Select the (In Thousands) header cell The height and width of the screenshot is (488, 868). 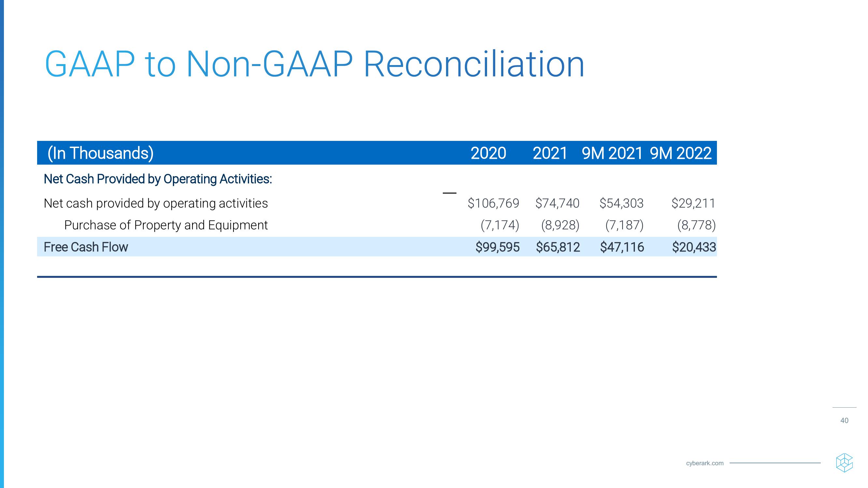pyautogui.click(x=100, y=153)
